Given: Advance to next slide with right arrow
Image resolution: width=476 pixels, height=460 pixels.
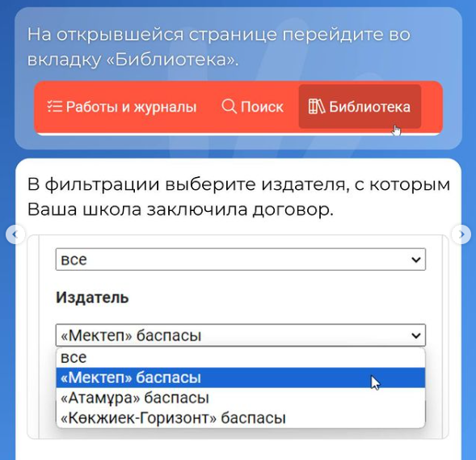Looking at the screenshot, I should (x=461, y=234).
